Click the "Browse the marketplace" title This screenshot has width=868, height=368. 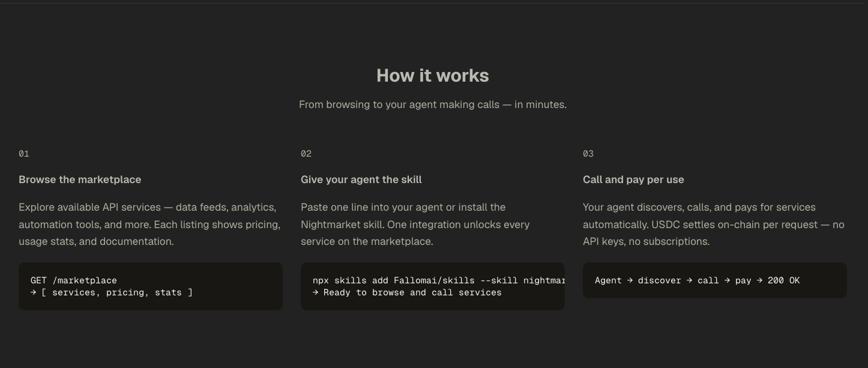point(80,179)
